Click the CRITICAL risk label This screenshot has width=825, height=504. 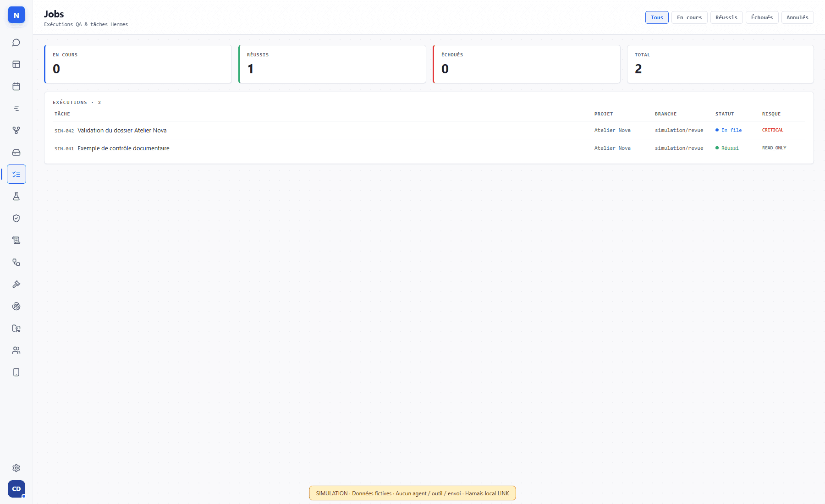click(773, 130)
